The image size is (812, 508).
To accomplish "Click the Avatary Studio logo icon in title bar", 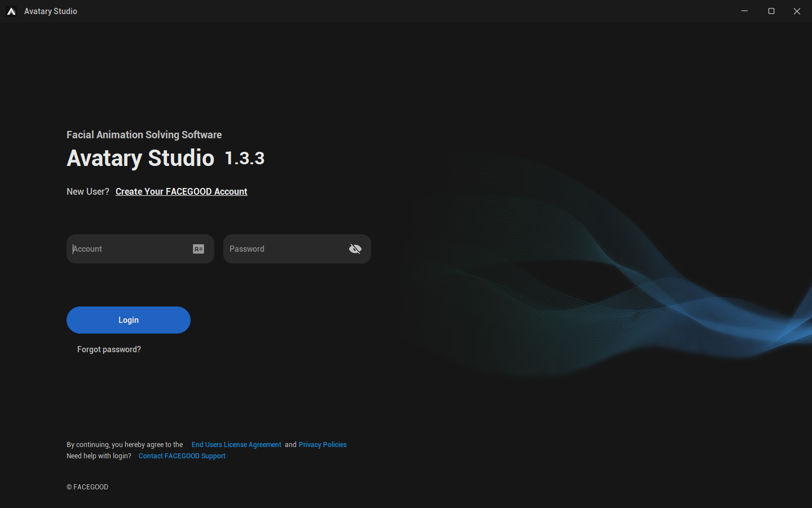I will coord(11,11).
